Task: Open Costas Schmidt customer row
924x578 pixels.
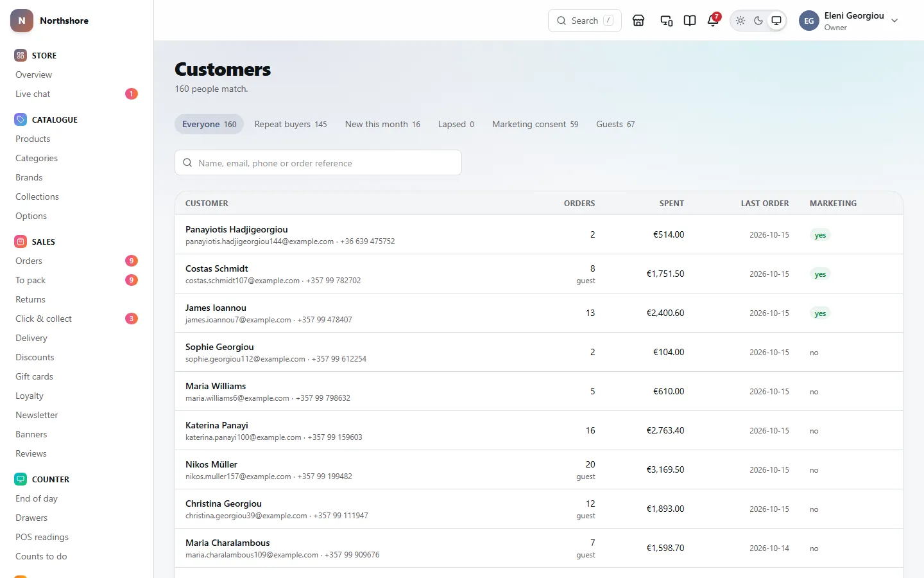Action: click(538, 274)
